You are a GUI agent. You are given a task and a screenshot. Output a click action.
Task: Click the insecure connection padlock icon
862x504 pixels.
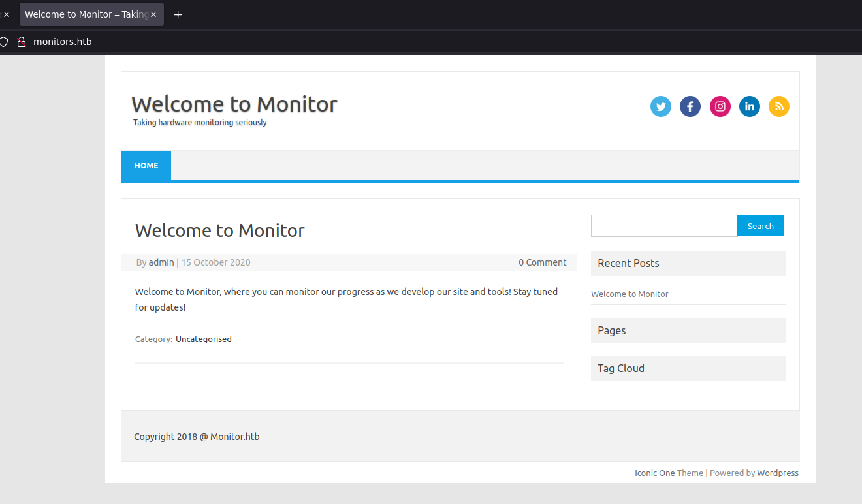[21, 42]
